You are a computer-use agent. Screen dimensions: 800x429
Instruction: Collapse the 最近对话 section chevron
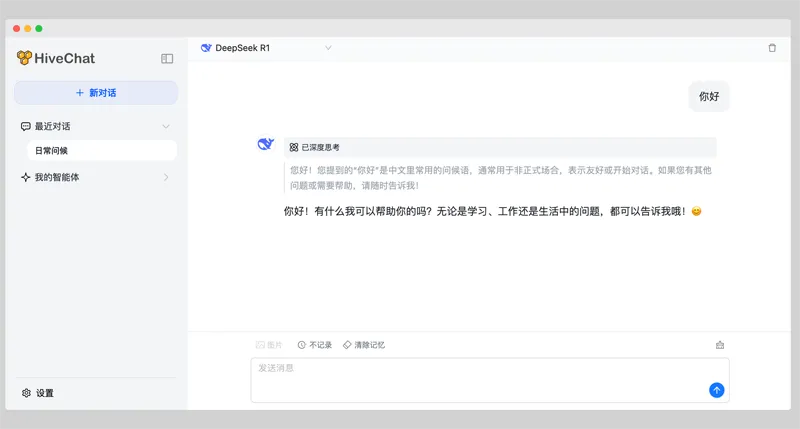tap(166, 126)
